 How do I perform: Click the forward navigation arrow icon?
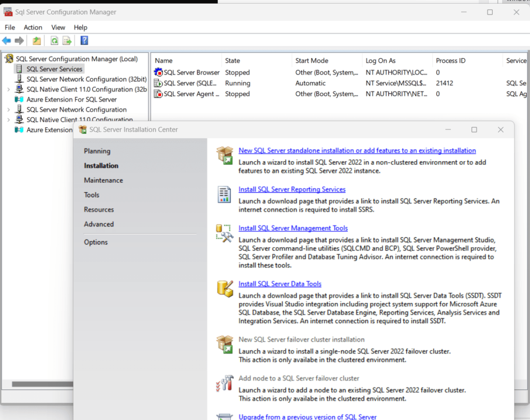pyautogui.click(x=19, y=40)
